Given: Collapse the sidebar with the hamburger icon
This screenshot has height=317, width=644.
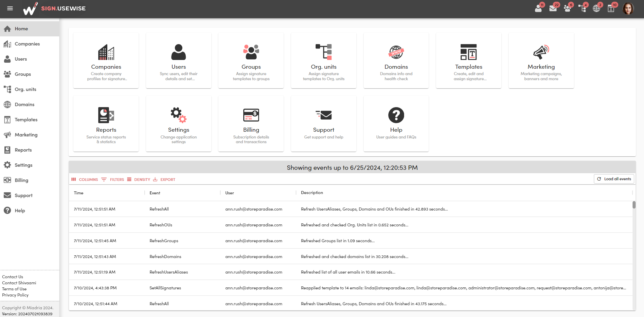Looking at the screenshot, I should pyautogui.click(x=10, y=8).
